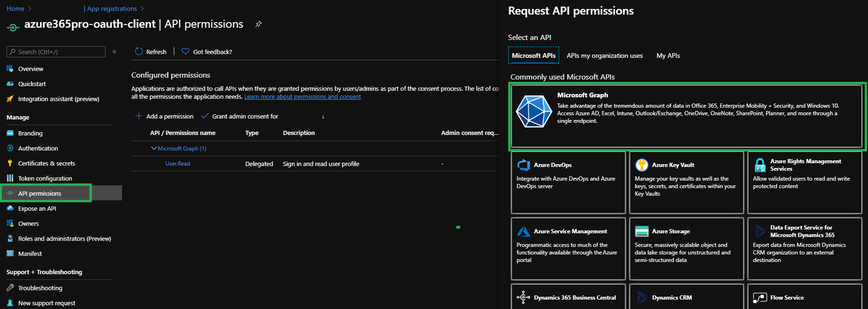
Task: Go to Home breadcrumb
Action: tap(16, 8)
